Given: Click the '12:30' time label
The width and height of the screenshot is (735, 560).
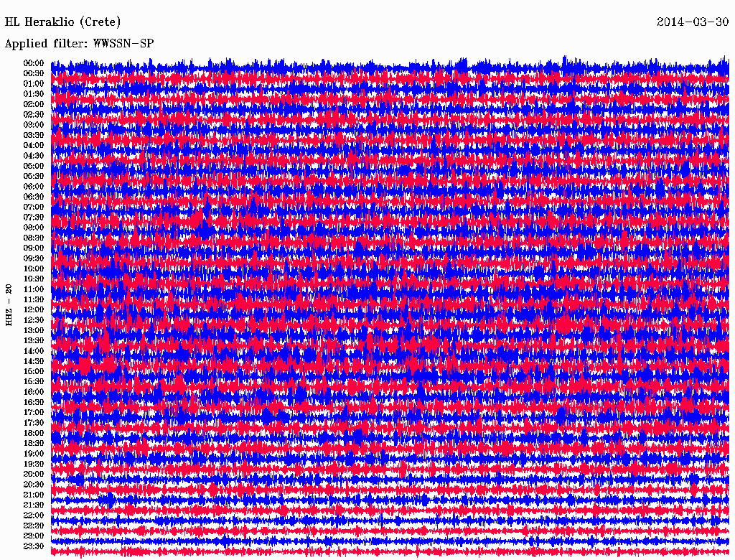Looking at the screenshot, I should point(34,320).
